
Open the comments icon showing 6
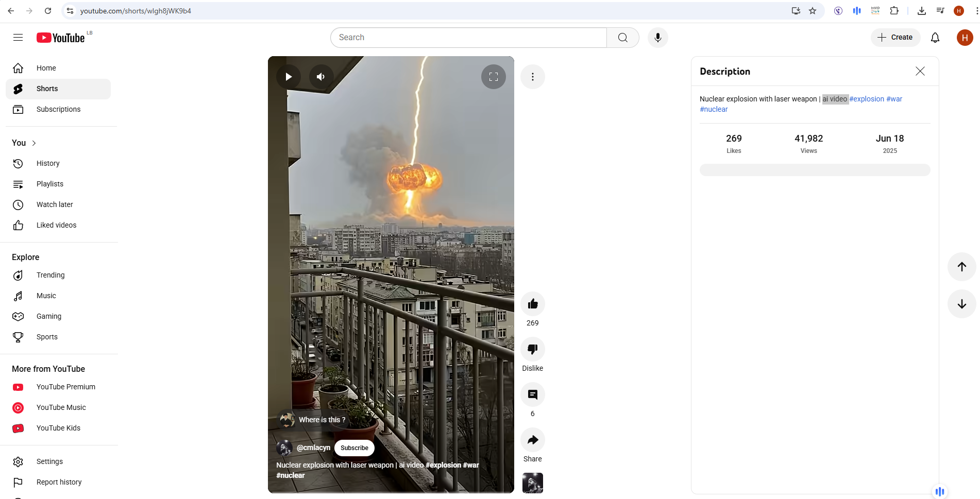coord(533,394)
